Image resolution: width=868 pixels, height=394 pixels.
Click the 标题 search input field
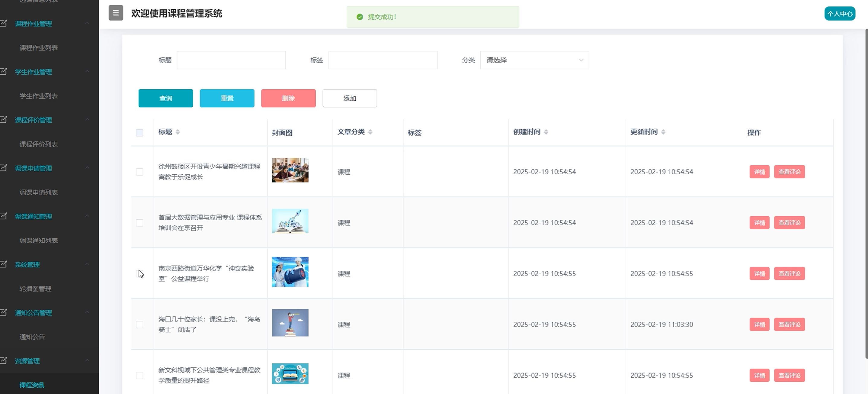click(x=231, y=60)
